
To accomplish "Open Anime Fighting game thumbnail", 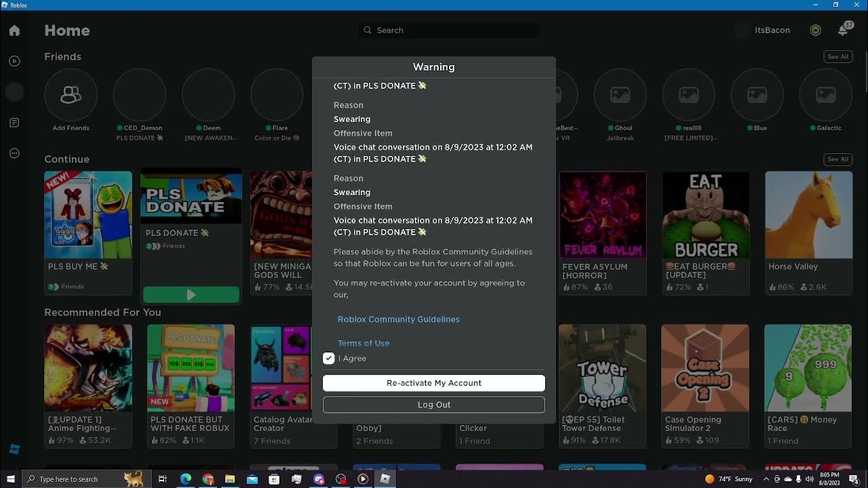I will point(88,368).
